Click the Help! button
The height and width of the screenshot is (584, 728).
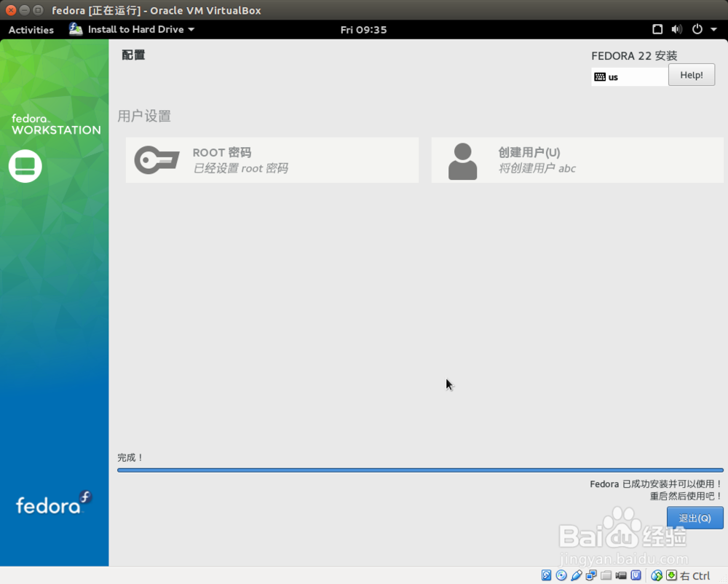click(x=692, y=75)
